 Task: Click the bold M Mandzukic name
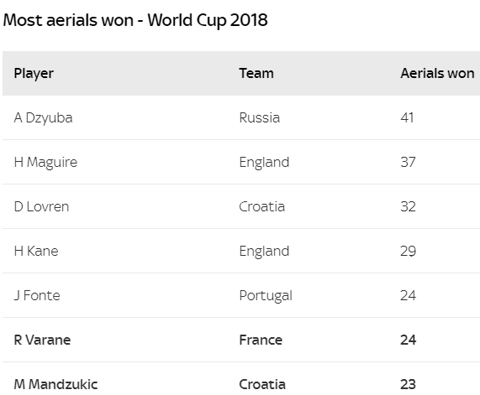[x=56, y=384]
